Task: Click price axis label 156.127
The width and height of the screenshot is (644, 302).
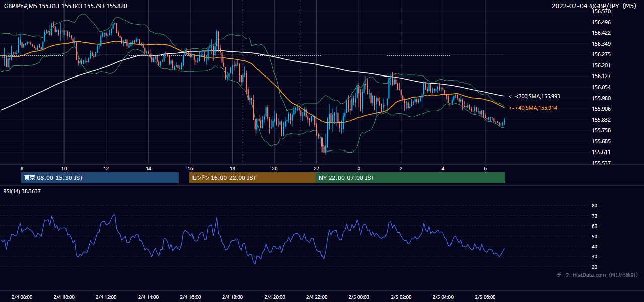Action: pos(601,77)
